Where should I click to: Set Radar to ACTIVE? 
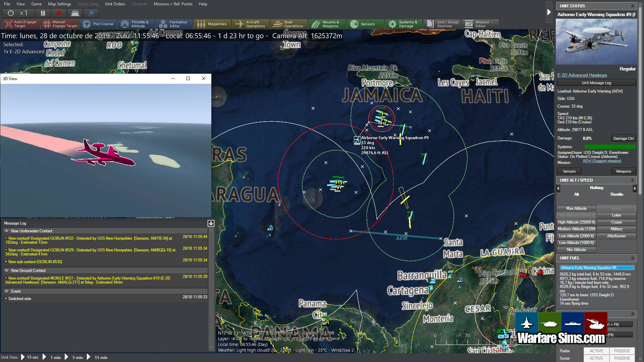click(x=596, y=351)
